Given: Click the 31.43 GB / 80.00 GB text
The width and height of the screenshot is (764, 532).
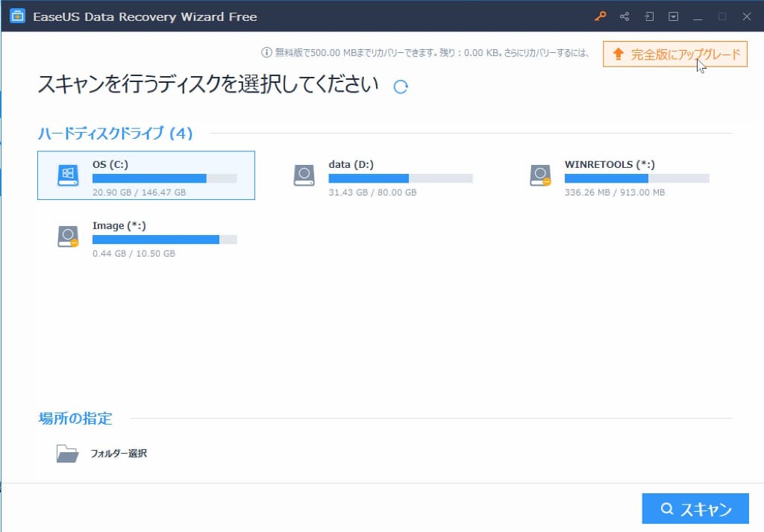Looking at the screenshot, I should pyautogui.click(x=373, y=193).
